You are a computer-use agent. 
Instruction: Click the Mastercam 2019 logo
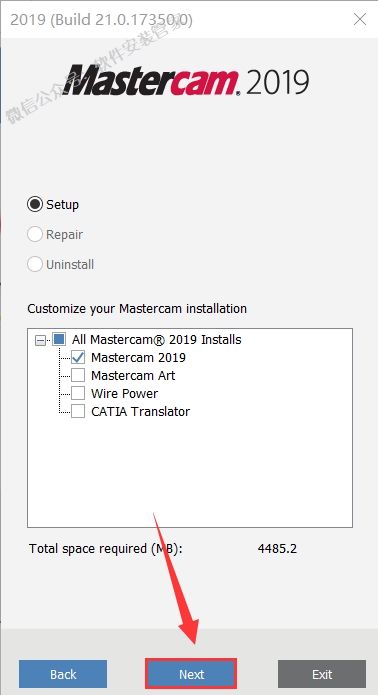pos(186,80)
